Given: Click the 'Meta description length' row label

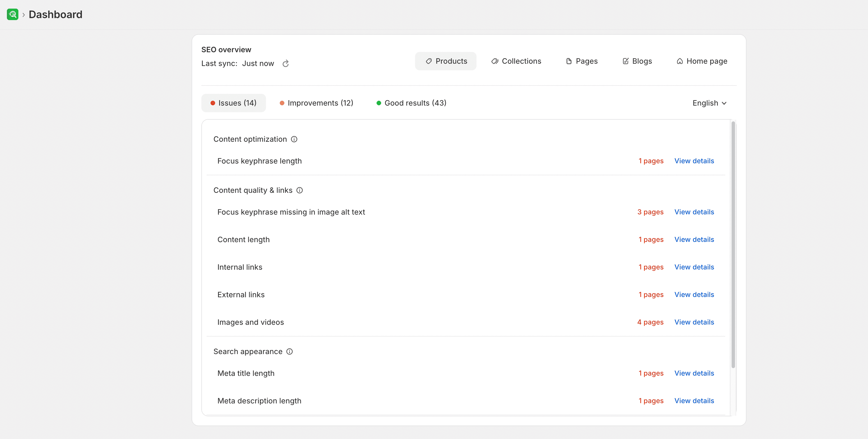Looking at the screenshot, I should point(259,401).
